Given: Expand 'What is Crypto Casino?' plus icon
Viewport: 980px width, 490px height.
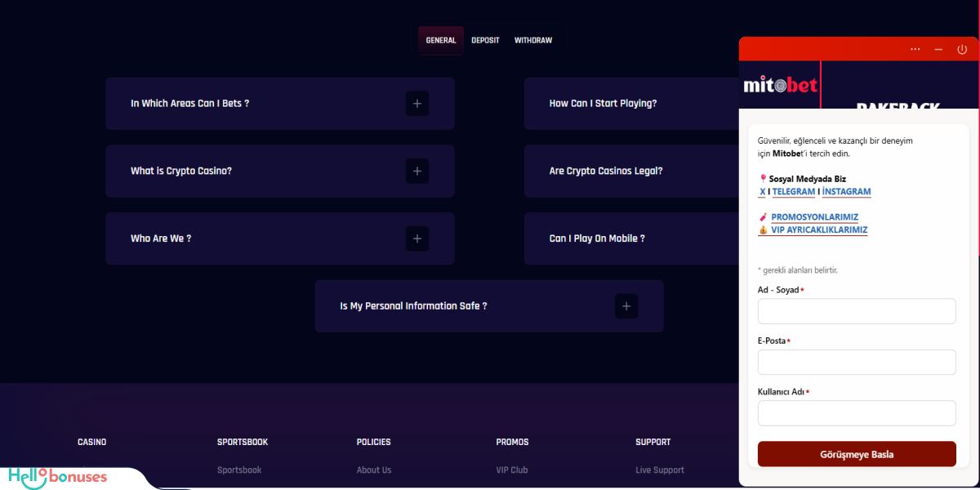Looking at the screenshot, I should [x=417, y=171].
